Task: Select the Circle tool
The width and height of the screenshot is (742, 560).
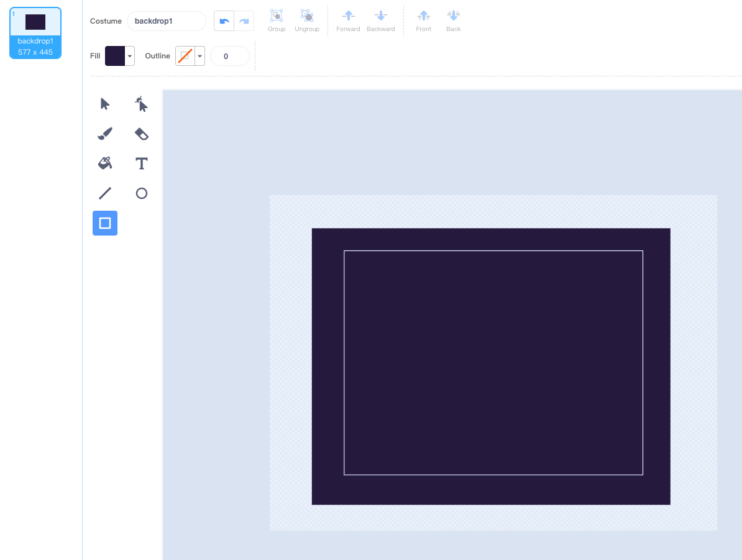Action: coord(142,193)
